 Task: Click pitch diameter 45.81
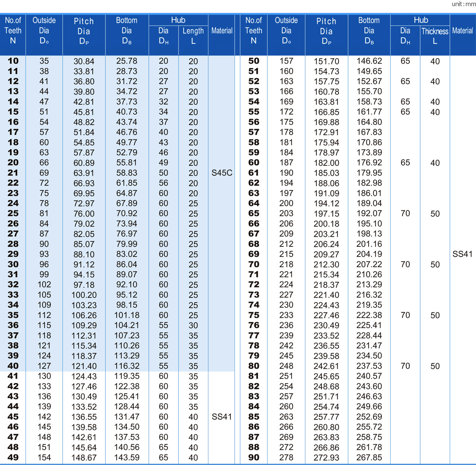tap(84, 112)
